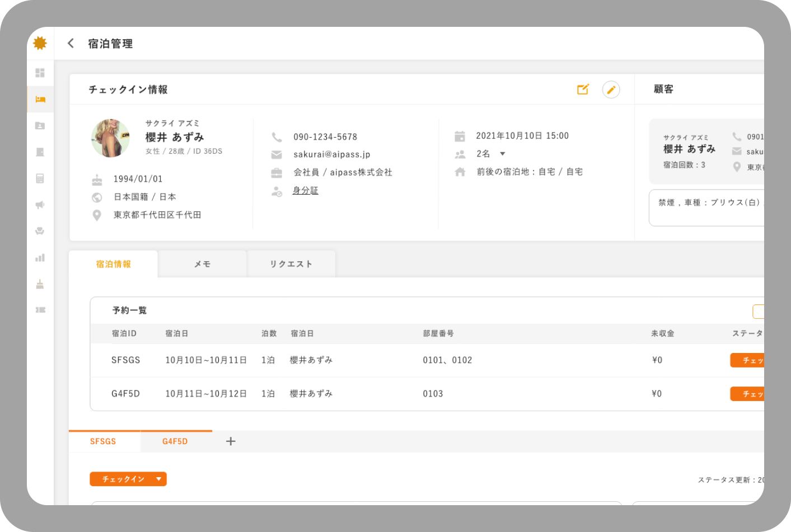This screenshot has height=532, width=791.
Task: Select the G4F5D reservation tab
Action: tap(176, 441)
